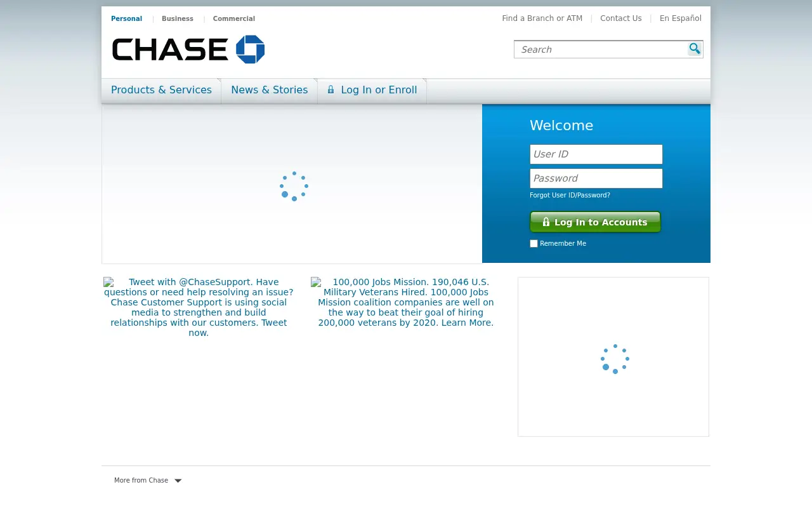Open the Tweet with @ChaseSupport link
The width and height of the screenshot is (812, 508).
tap(199, 307)
